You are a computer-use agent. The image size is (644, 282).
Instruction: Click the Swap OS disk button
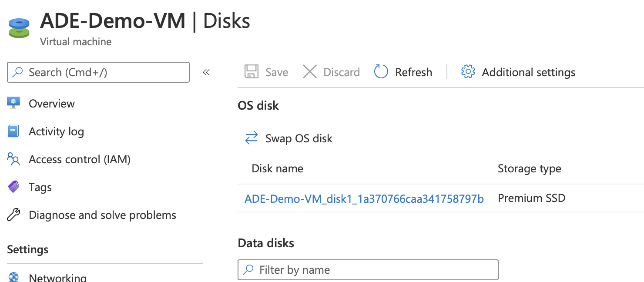pyautogui.click(x=288, y=138)
